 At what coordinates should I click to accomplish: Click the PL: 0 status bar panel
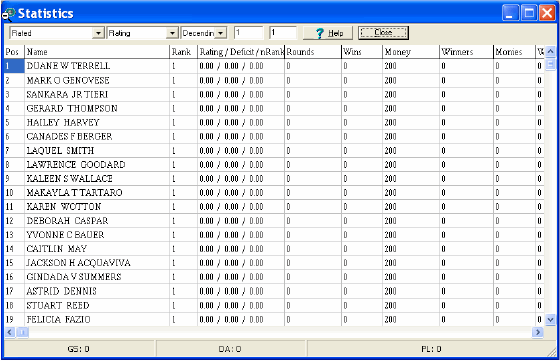[431, 349]
